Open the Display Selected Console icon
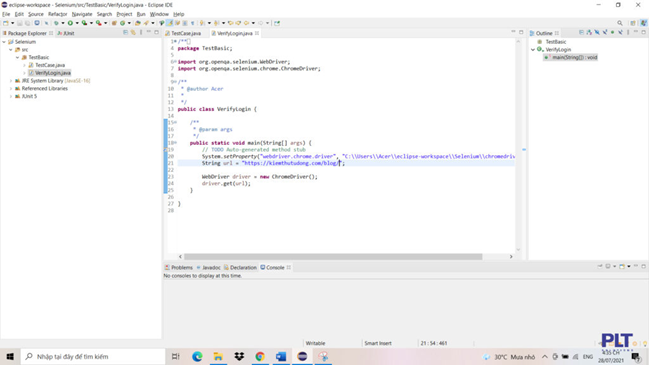This screenshot has height=365, width=649. point(608,267)
